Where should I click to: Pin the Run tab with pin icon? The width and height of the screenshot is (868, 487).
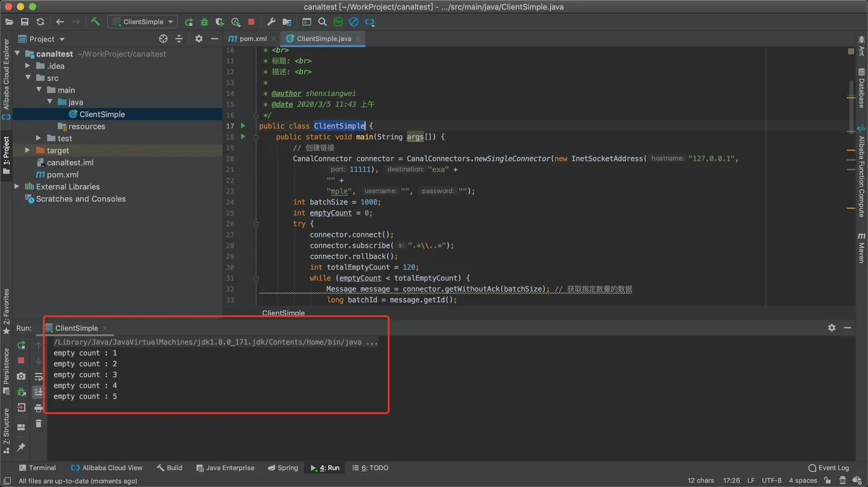21,447
